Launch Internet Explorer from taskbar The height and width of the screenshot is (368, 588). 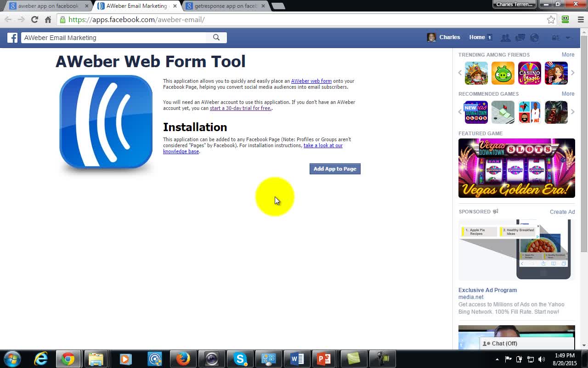click(41, 359)
